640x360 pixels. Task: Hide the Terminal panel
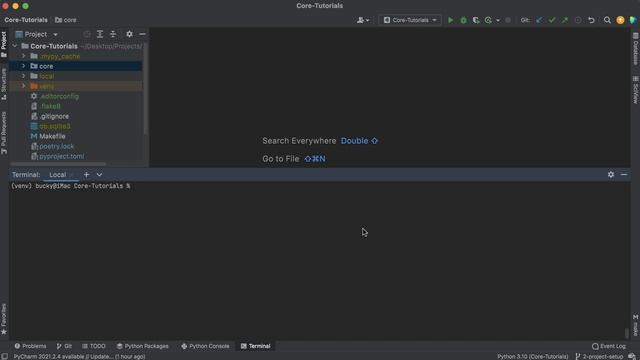(x=624, y=174)
